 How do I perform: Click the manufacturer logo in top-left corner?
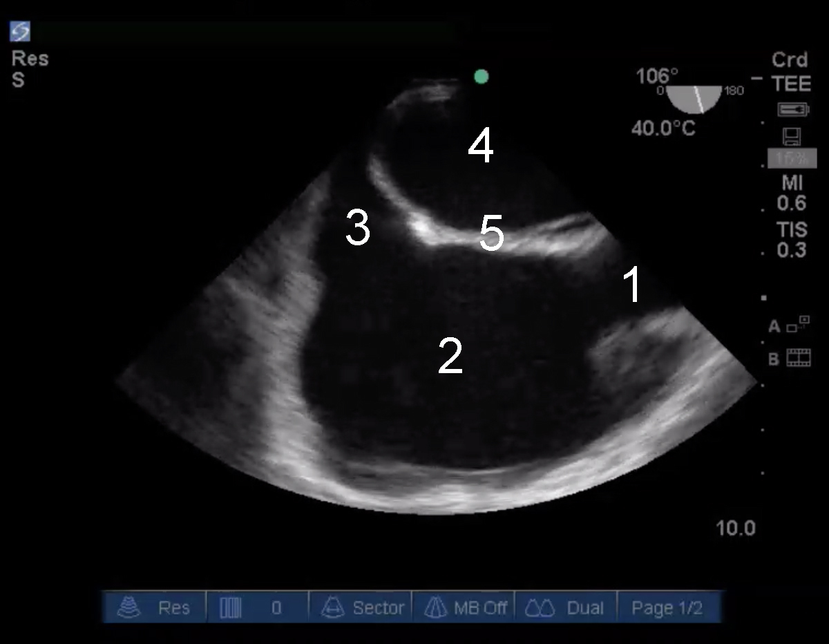point(19,32)
